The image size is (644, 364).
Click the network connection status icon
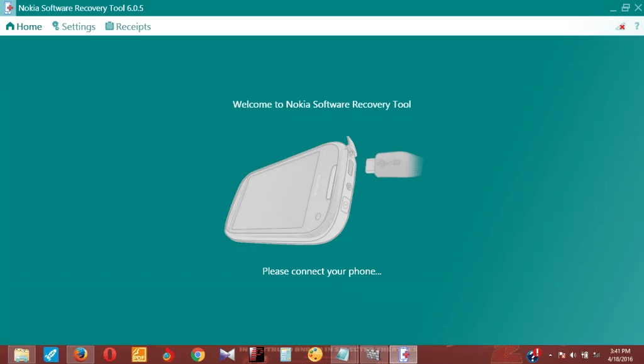pos(621,26)
